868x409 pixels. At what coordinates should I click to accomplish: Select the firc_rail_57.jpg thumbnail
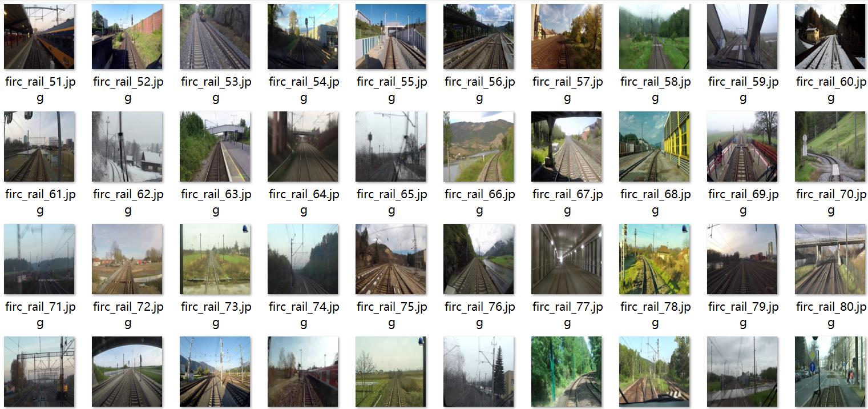[567, 37]
